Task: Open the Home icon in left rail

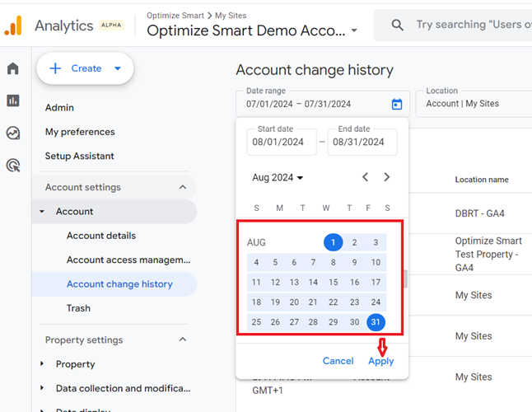Action: pos(13,68)
